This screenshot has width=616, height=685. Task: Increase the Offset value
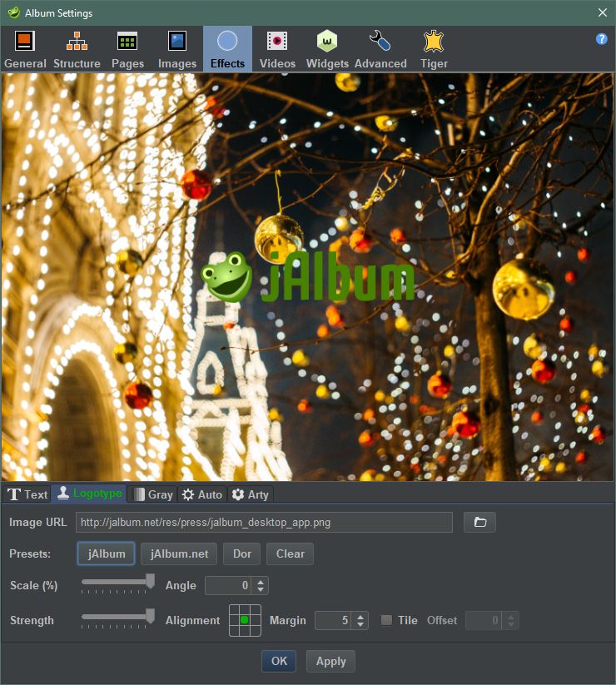pyautogui.click(x=511, y=617)
